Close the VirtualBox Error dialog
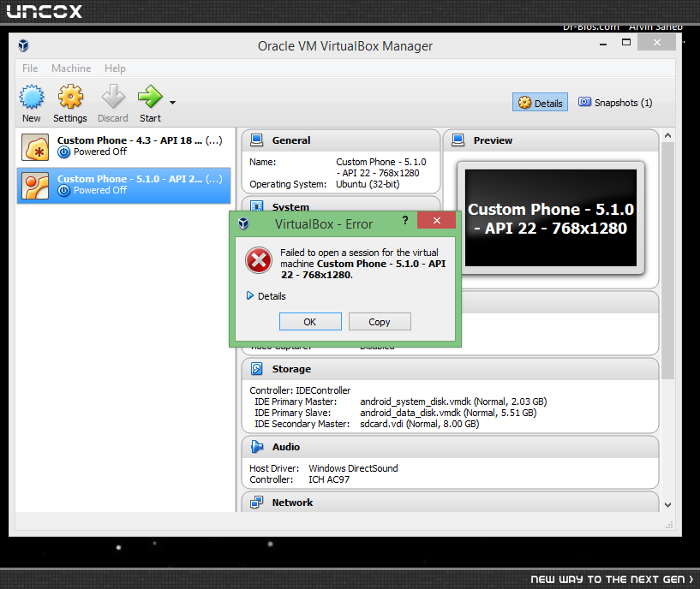The height and width of the screenshot is (589, 700). (437, 220)
